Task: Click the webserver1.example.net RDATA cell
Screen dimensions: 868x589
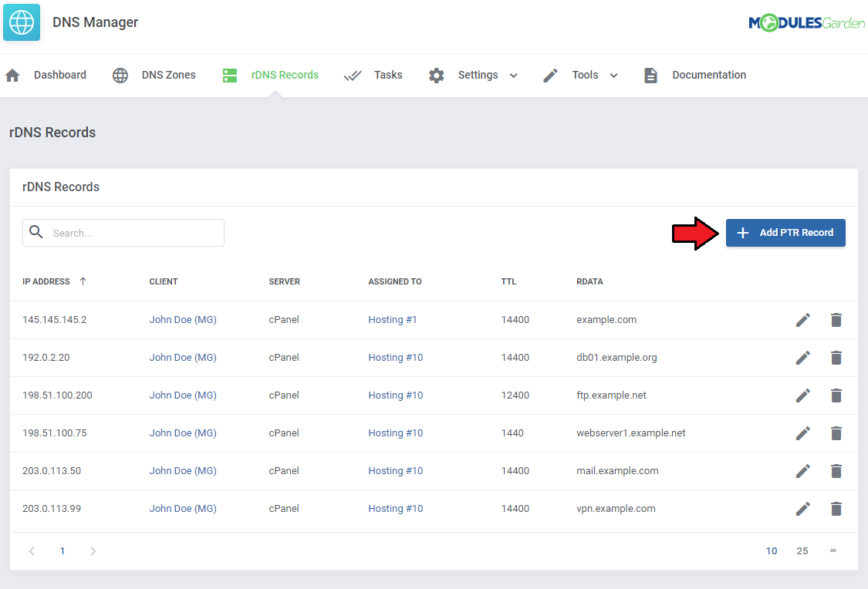Action: pos(631,433)
